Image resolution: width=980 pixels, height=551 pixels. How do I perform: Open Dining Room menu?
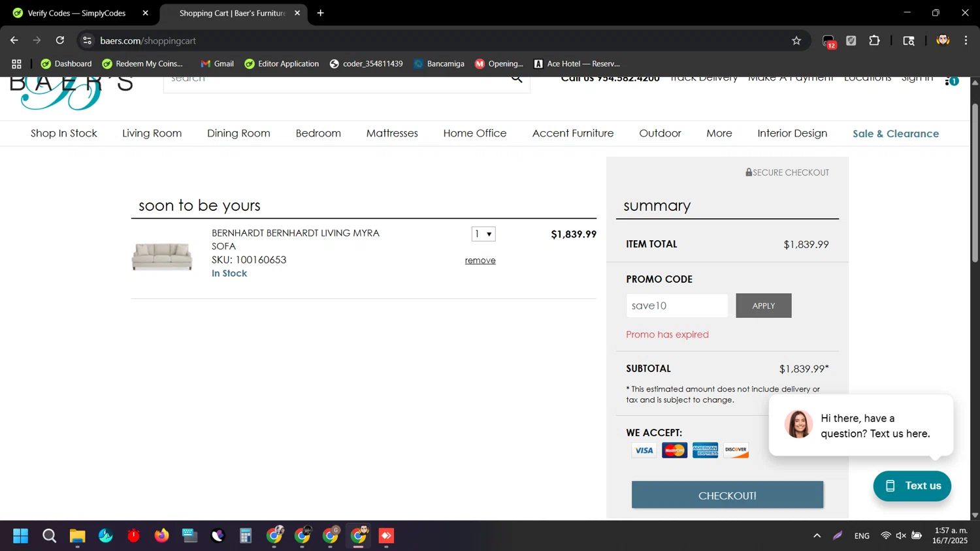[x=238, y=133]
